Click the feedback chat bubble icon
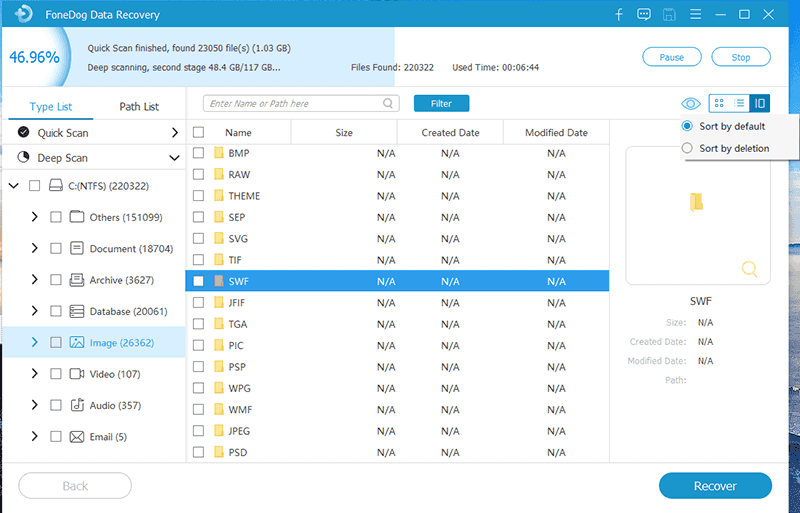Viewport: 800px width, 513px height. (x=643, y=15)
